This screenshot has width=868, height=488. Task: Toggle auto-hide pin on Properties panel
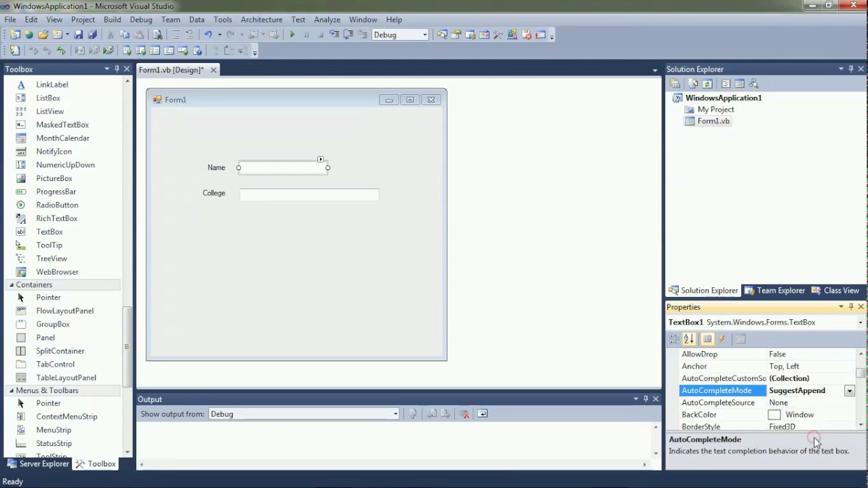851,307
